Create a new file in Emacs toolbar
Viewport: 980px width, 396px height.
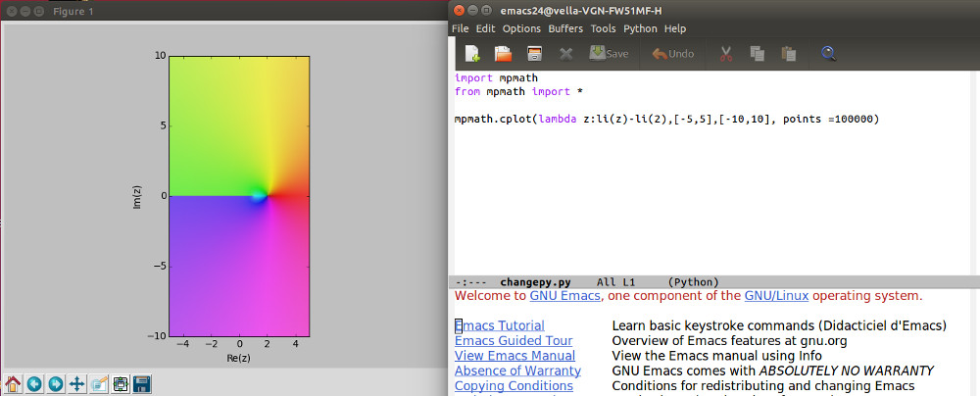click(x=472, y=54)
